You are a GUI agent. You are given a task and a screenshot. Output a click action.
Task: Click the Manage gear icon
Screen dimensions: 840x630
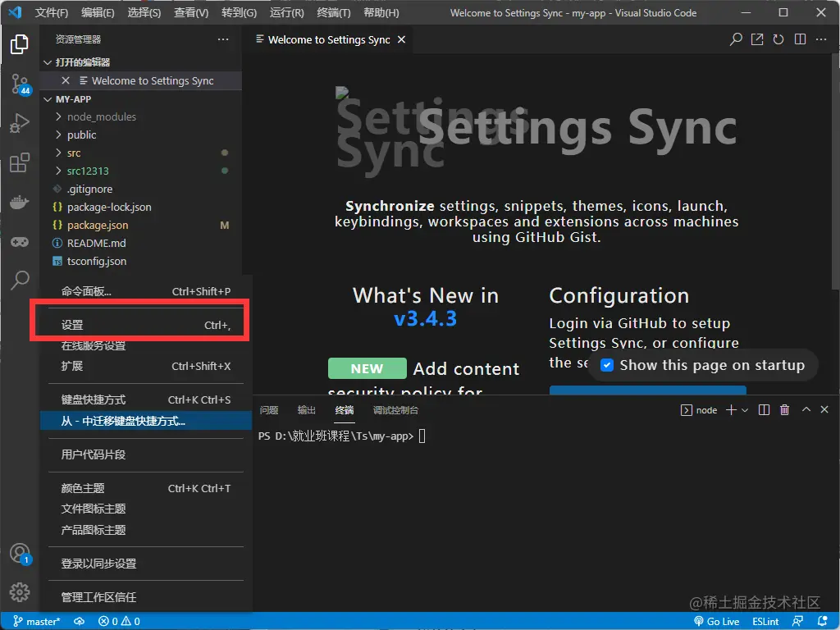(20, 592)
